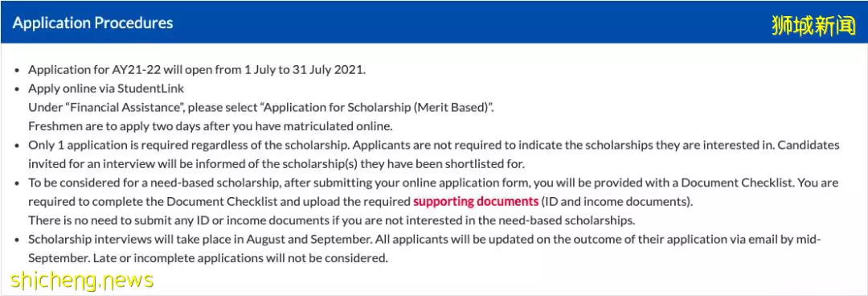Click the Freshmen matriculation note
Screen dimensions: 868x296
[211, 126]
